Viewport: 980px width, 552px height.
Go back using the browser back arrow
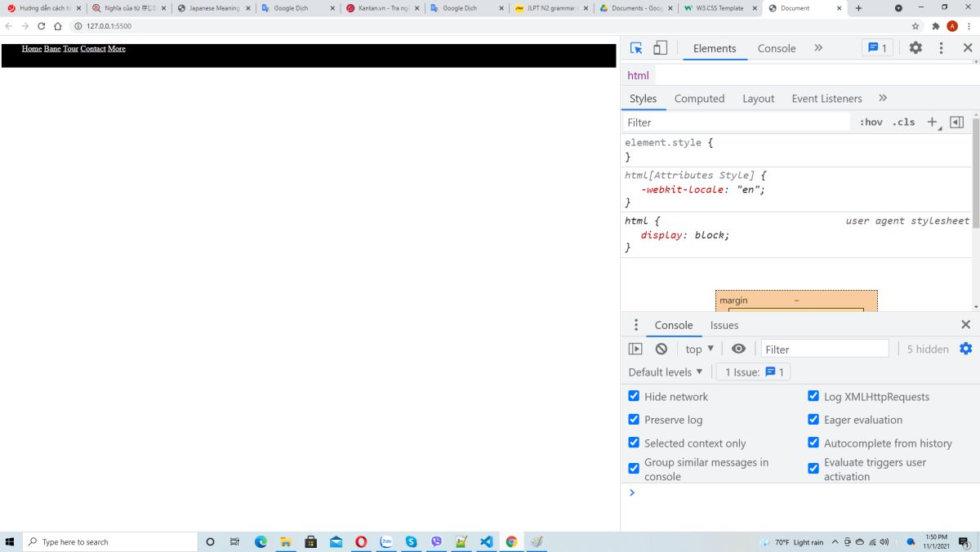9,26
